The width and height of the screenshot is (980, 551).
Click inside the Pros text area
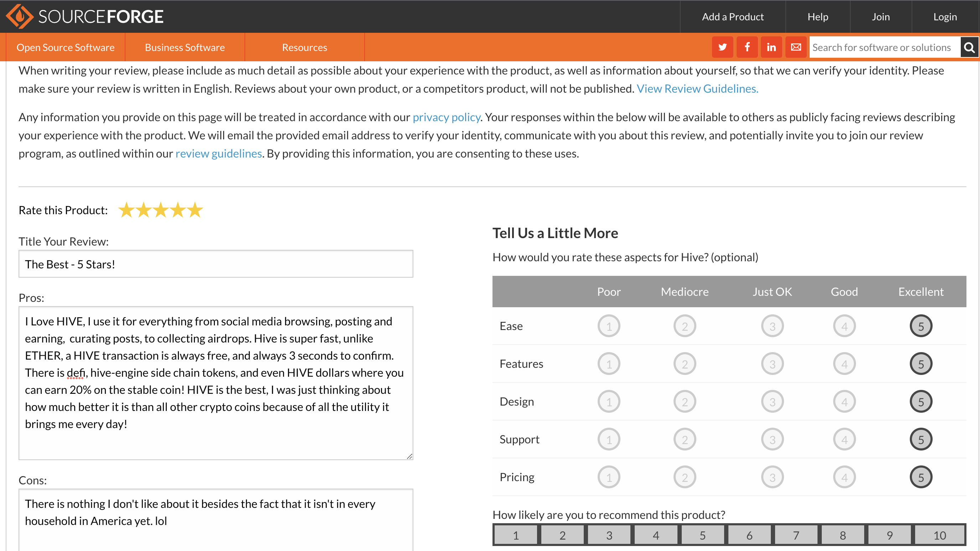[x=216, y=383]
